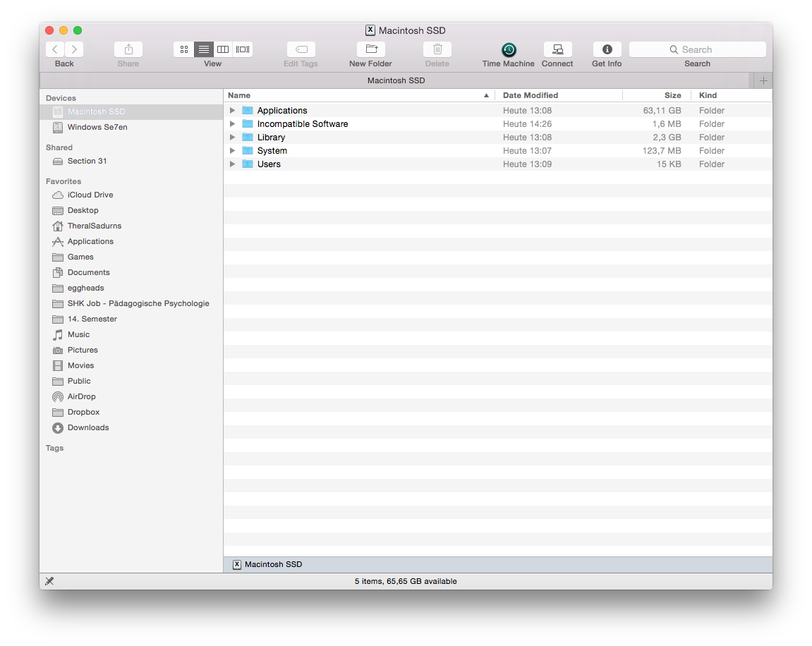This screenshot has width=812, height=646.
Task: Select Windows Se7en drive in sidebar
Action: [x=131, y=128]
